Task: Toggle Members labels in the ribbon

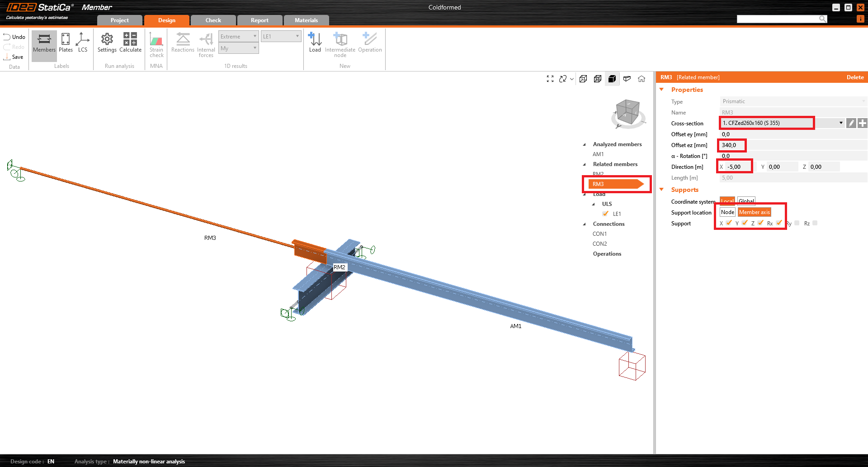Action: click(44, 43)
